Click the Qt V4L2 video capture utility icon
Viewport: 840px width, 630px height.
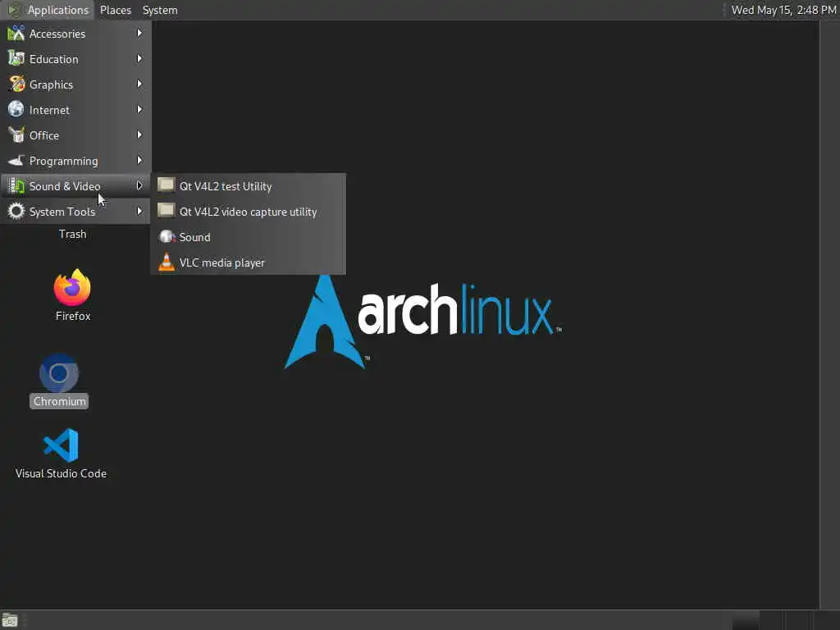tap(166, 211)
